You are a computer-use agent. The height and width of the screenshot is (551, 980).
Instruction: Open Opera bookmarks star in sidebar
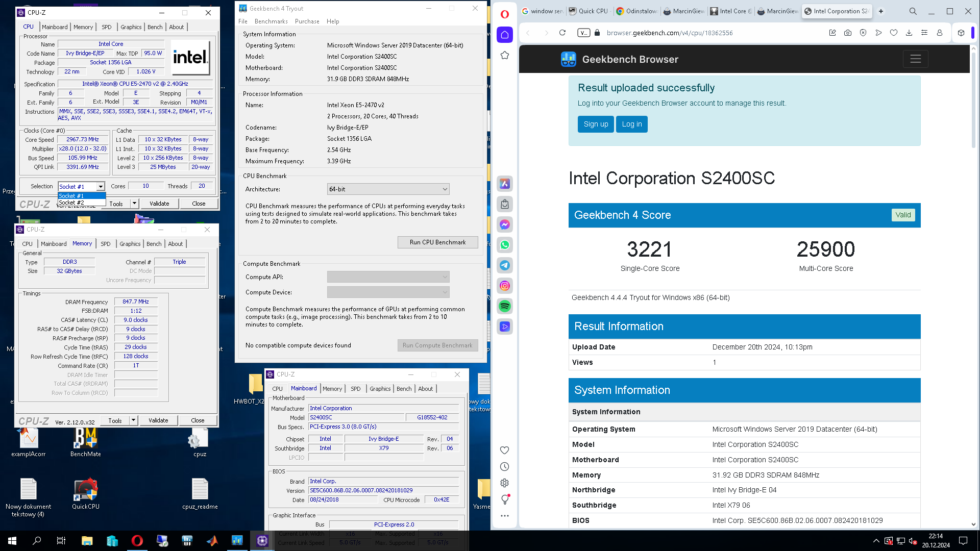pyautogui.click(x=505, y=55)
